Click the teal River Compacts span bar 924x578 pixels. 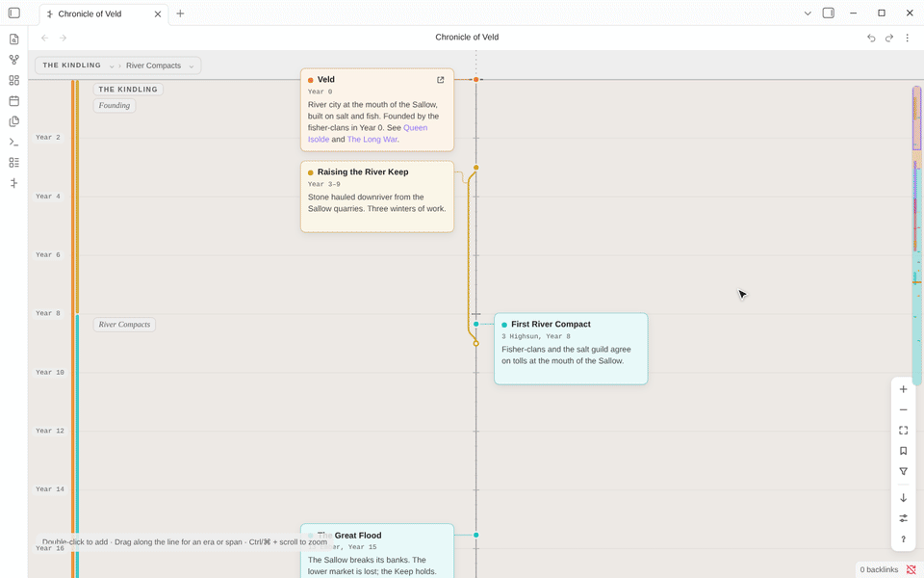click(x=77, y=446)
